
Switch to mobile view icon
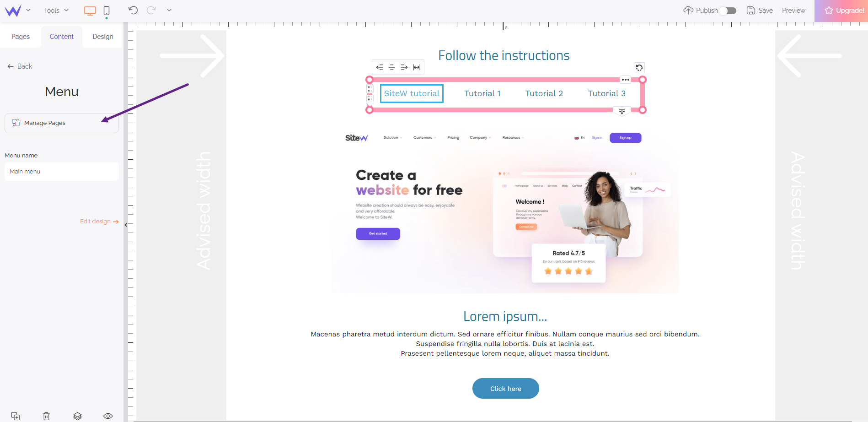coord(107,11)
